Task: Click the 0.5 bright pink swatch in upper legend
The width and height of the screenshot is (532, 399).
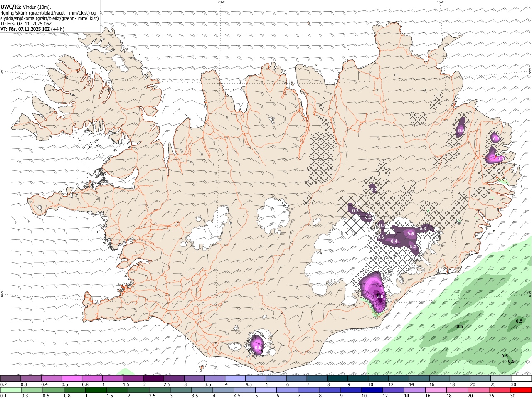Action: [72, 378]
